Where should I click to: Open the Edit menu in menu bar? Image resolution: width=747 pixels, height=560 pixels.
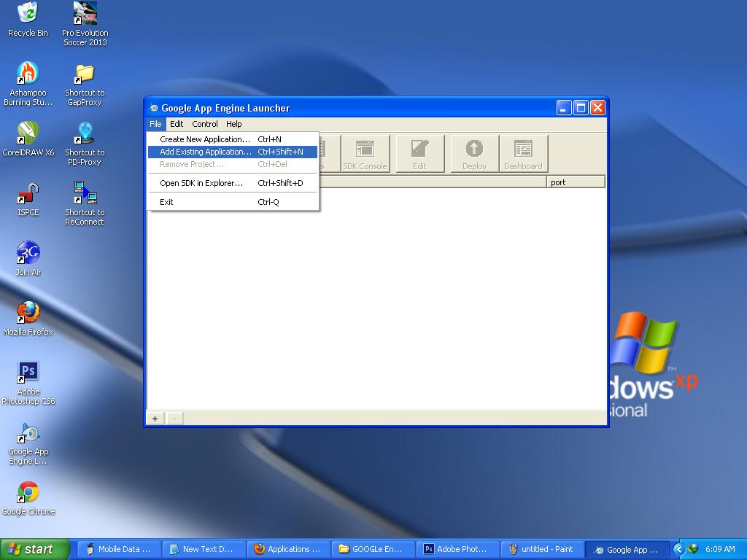[x=177, y=124]
